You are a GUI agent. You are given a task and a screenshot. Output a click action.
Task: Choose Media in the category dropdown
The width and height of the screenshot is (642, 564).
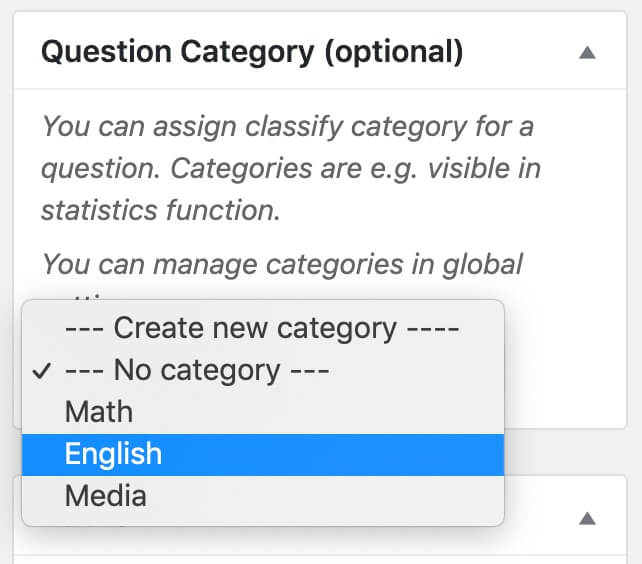tap(105, 496)
